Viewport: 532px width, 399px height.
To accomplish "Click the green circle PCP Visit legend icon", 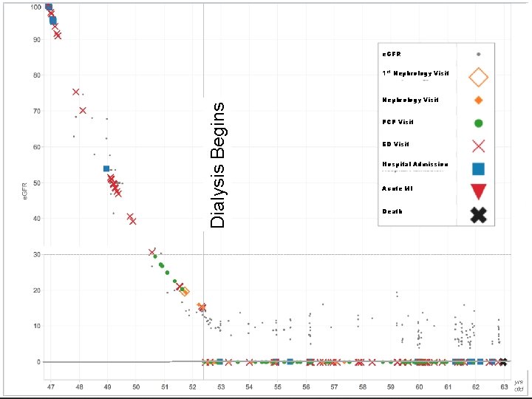I will pos(478,123).
